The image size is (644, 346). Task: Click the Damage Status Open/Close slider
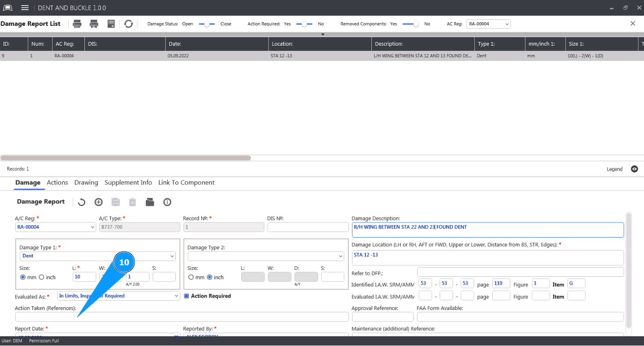pyautogui.click(x=207, y=24)
